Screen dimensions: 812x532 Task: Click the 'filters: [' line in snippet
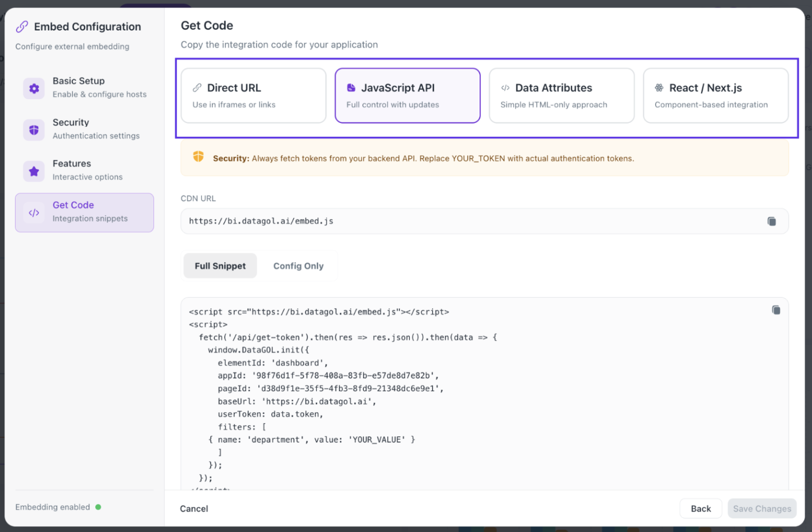(242, 427)
